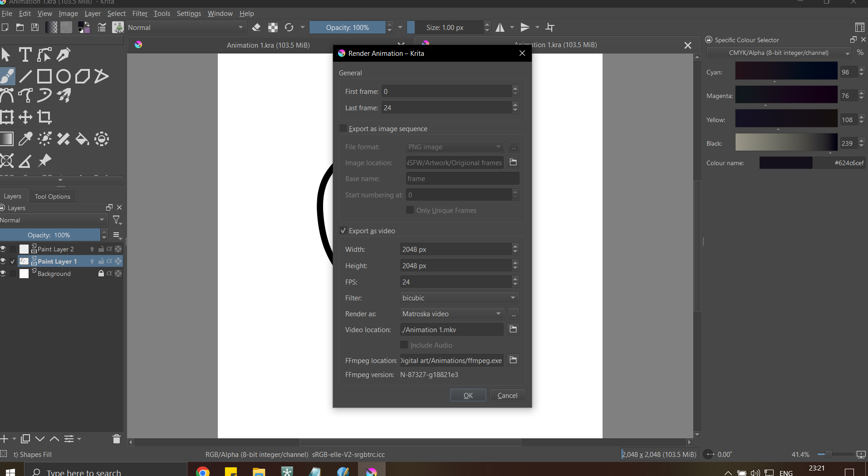868x476 pixels.
Task: Switch to Tool Options tab
Action: [52, 196]
